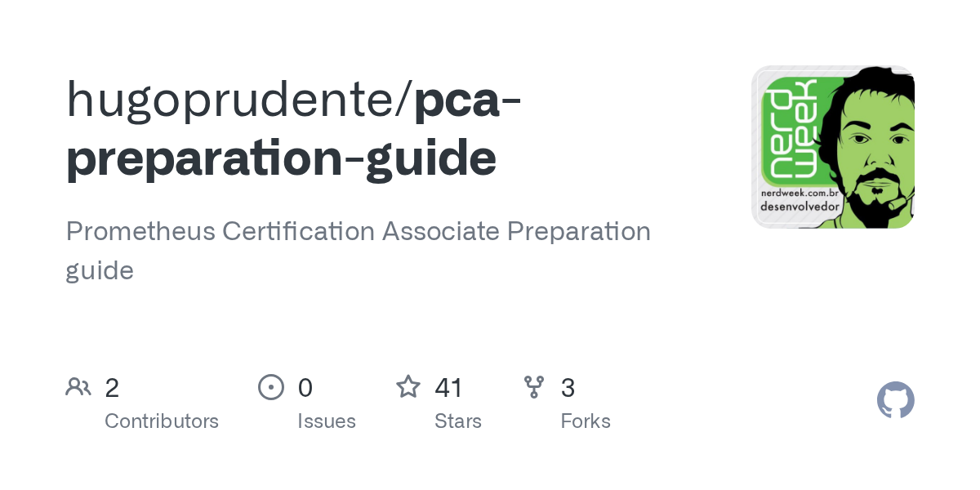Click the Forks label

pyautogui.click(x=586, y=421)
